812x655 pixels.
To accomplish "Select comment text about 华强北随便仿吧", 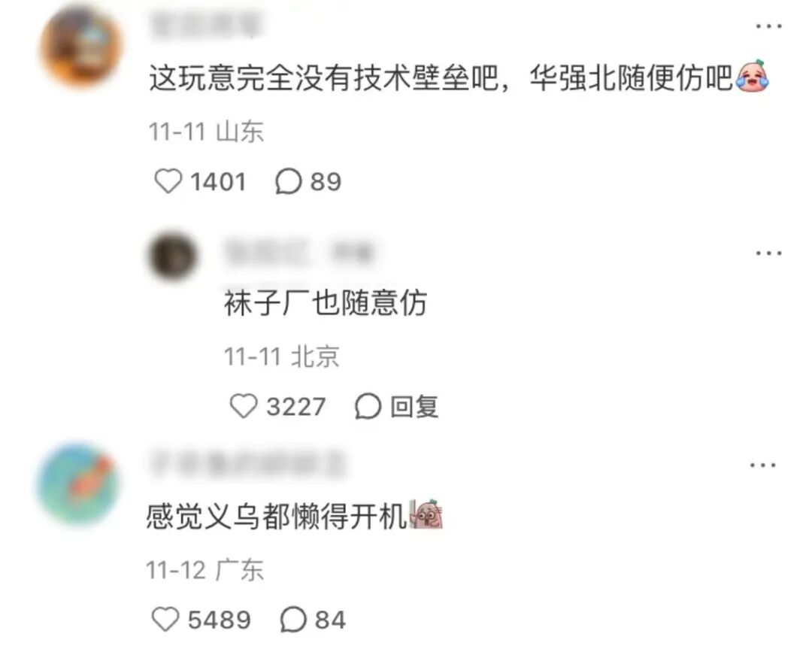I will pyautogui.click(x=441, y=79).
